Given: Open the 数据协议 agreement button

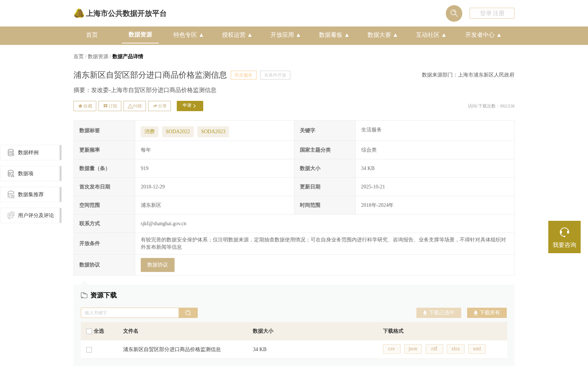Looking at the screenshot, I should pyautogui.click(x=158, y=265).
